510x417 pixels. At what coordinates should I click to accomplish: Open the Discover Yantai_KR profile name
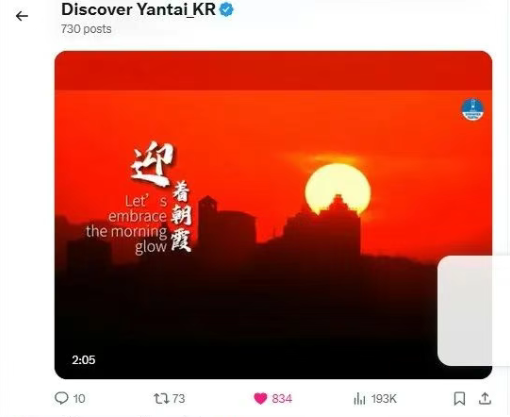point(138,9)
